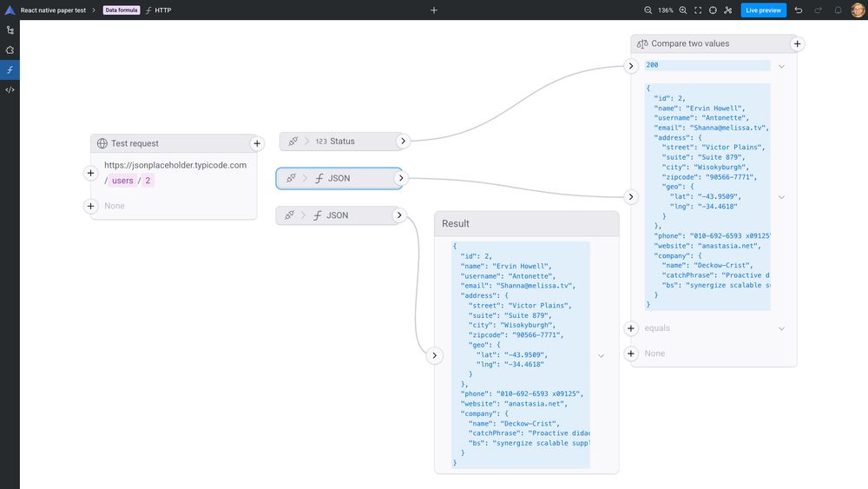The width and height of the screenshot is (868, 489).
Task: Open the tree structure panel in sidebar
Action: [x=10, y=30]
